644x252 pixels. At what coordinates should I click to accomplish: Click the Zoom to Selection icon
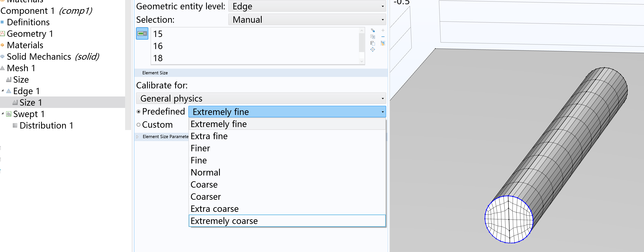click(x=373, y=50)
